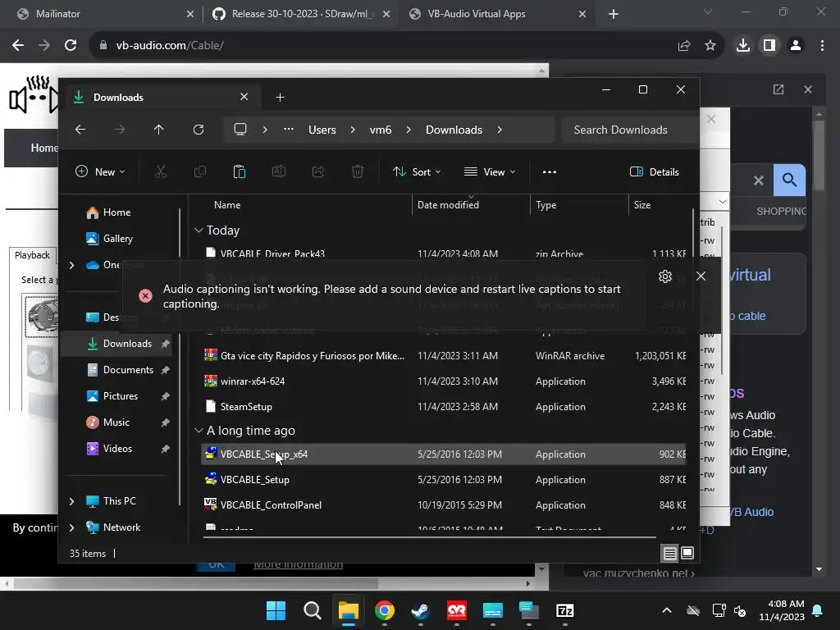Switch to large thumbnails view icon
Image resolution: width=840 pixels, height=630 pixels.
click(x=687, y=553)
